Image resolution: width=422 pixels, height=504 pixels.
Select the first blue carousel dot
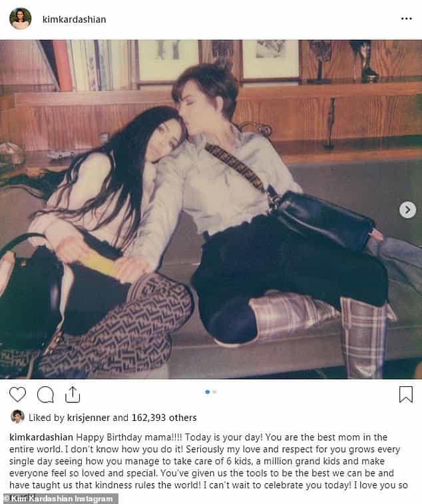207,392
